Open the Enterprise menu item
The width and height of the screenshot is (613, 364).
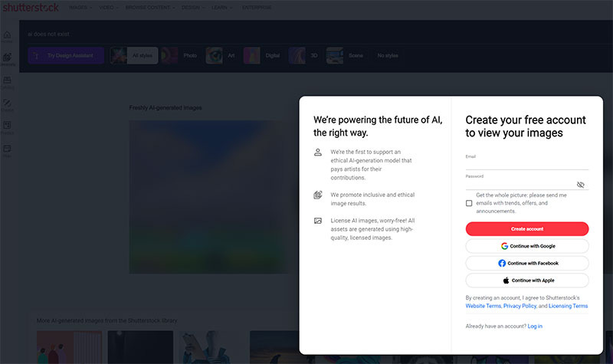pyautogui.click(x=257, y=8)
